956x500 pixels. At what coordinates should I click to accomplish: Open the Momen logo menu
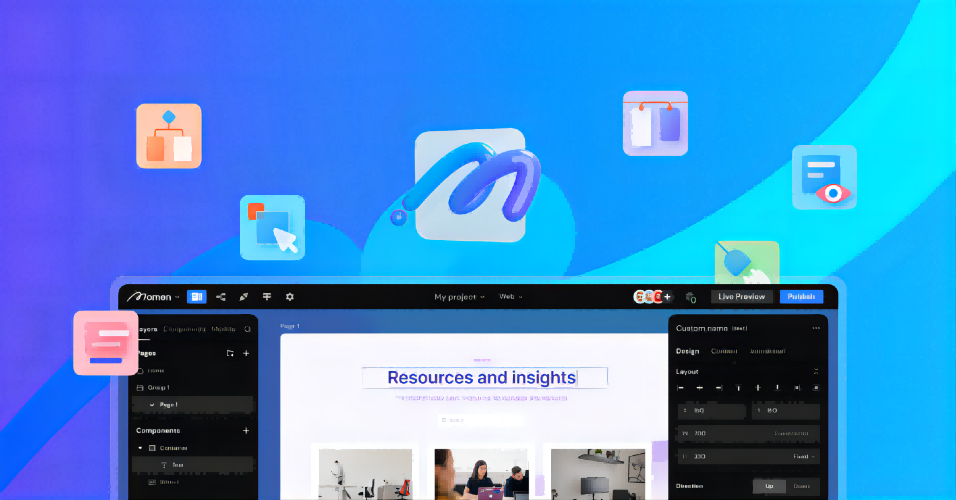point(152,297)
